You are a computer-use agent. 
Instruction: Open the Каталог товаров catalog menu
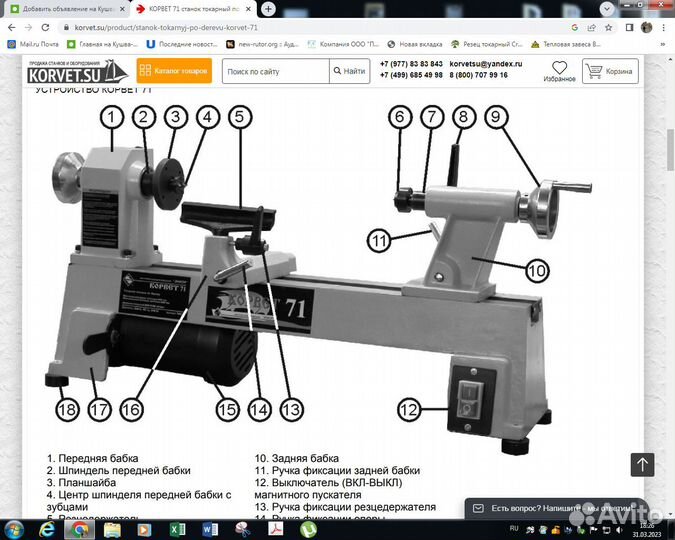tap(174, 71)
